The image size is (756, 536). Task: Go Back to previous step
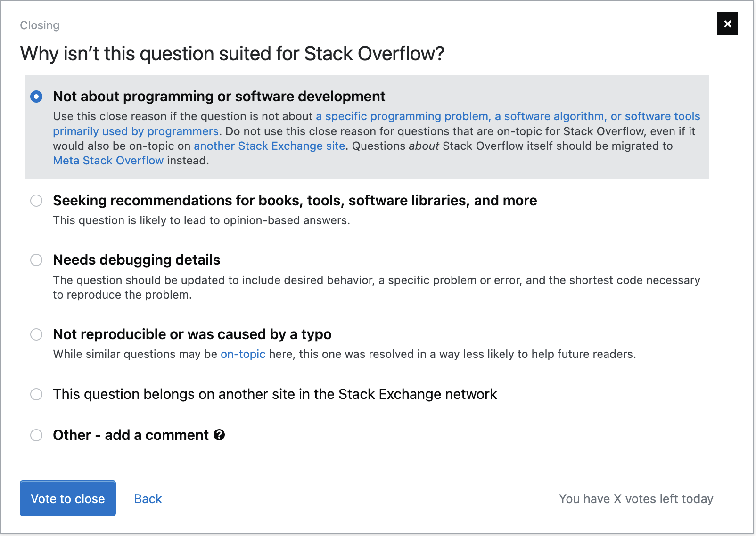148,499
